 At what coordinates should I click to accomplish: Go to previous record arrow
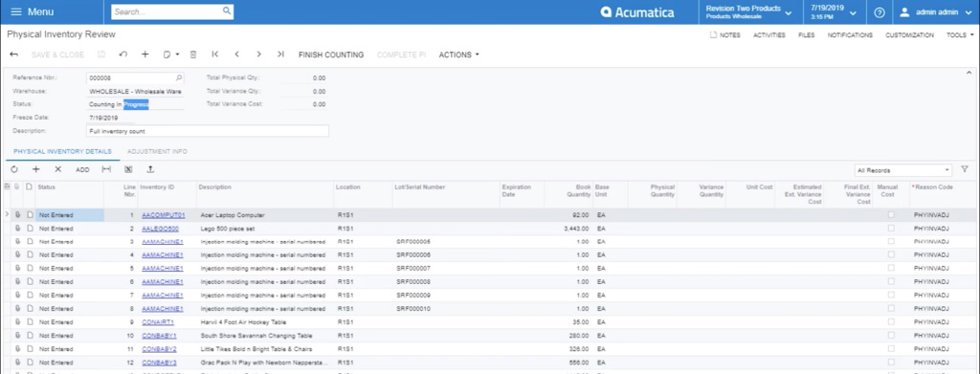tap(237, 55)
